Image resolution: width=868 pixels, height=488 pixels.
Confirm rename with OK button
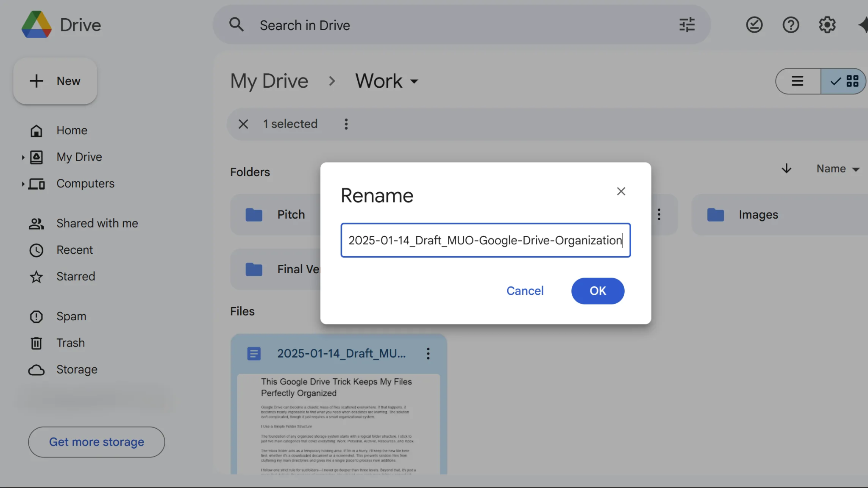[x=597, y=291]
